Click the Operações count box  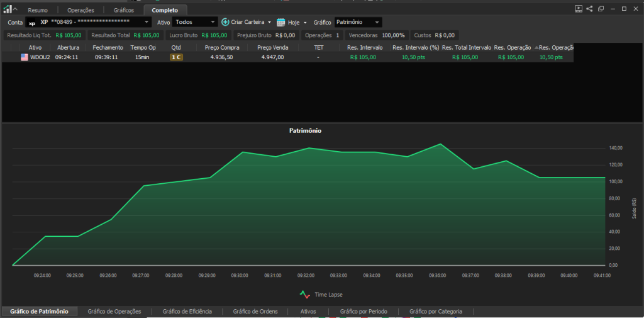coord(323,35)
